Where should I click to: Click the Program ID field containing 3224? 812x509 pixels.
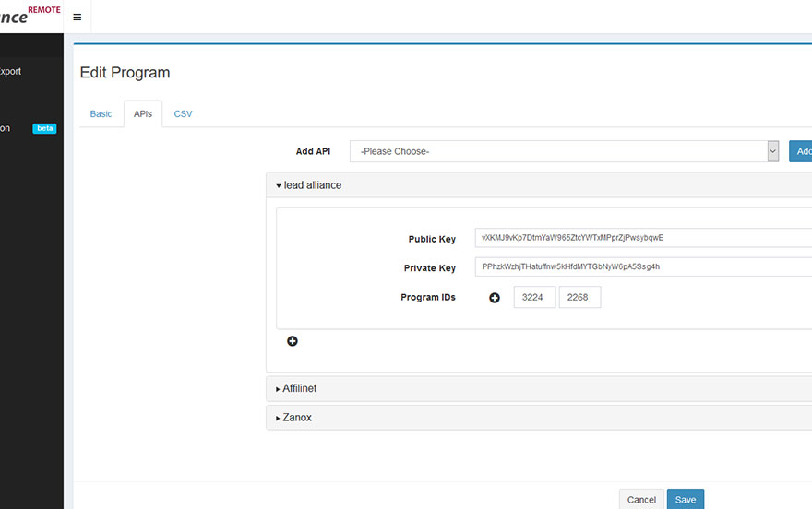534,297
